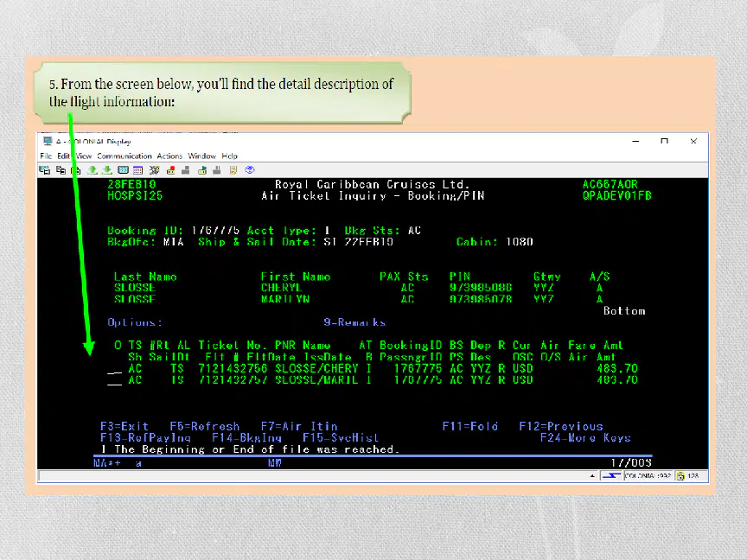Open the File menu
The image size is (747, 560).
[x=46, y=156]
